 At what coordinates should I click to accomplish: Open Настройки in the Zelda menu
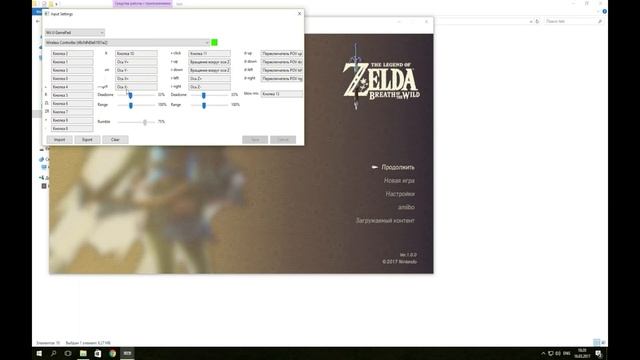click(400, 194)
